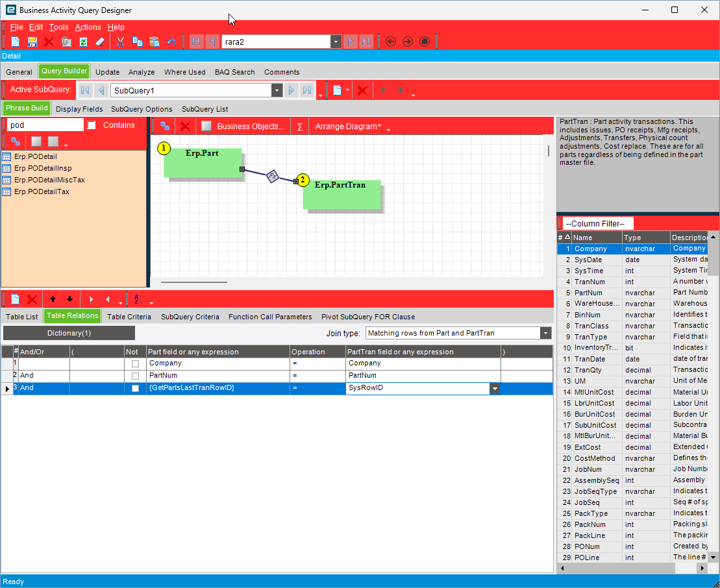Go to next subquery arrow after SubQuery1
720x588 pixels.
(291, 90)
